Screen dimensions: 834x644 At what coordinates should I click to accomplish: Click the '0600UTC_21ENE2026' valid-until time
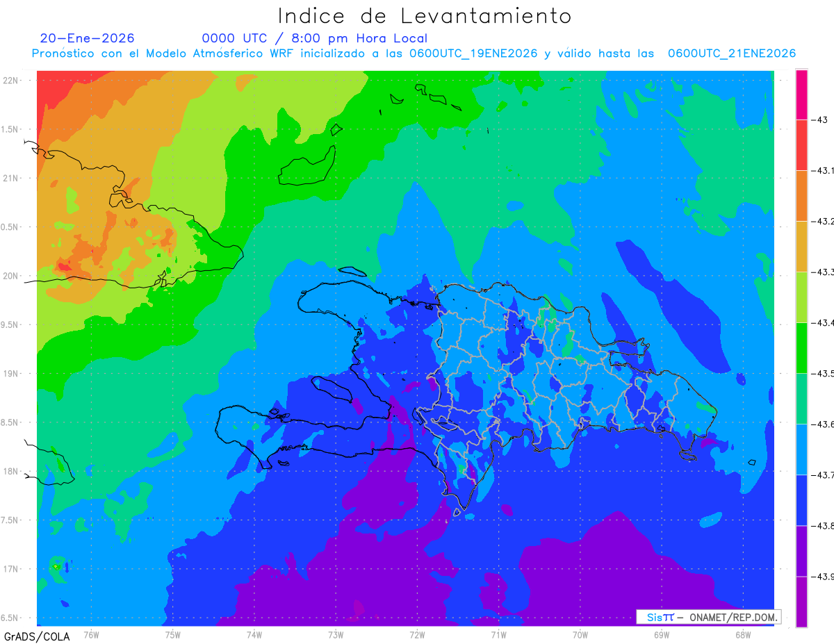pyautogui.click(x=732, y=53)
